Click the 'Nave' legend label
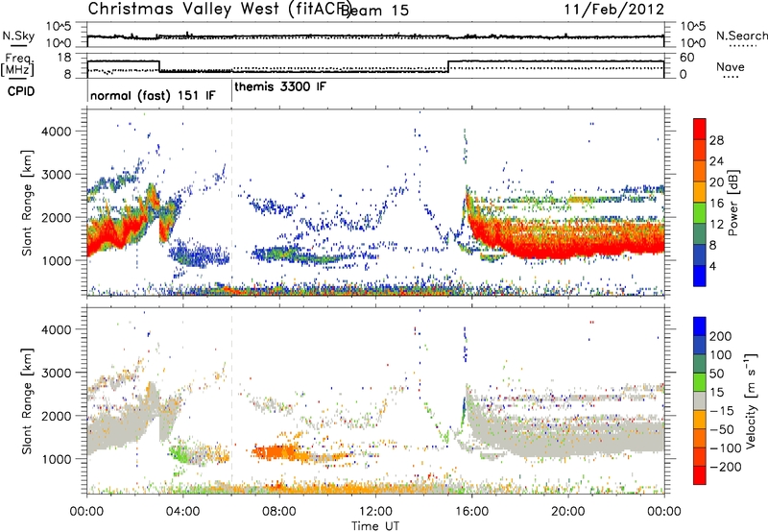 pyautogui.click(x=731, y=67)
